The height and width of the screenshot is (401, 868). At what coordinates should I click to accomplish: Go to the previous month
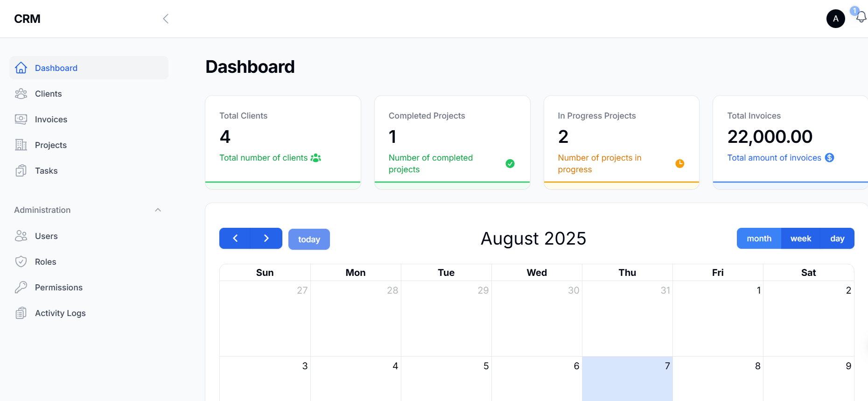click(235, 239)
